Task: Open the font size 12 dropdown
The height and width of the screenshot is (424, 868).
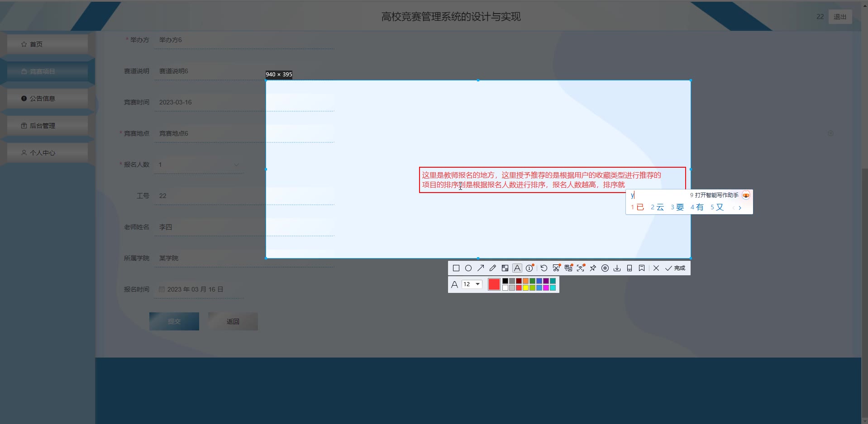Action: click(x=472, y=284)
